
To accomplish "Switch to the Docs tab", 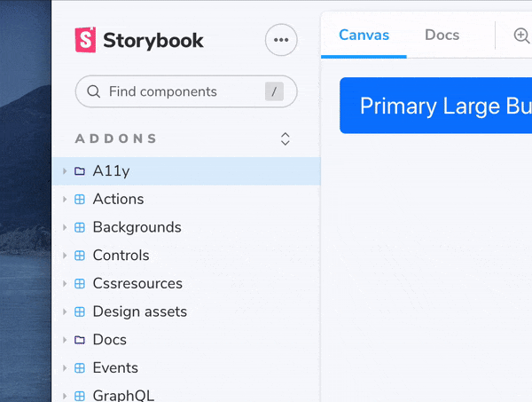I will pyautogui.click(x=442, y=35).
